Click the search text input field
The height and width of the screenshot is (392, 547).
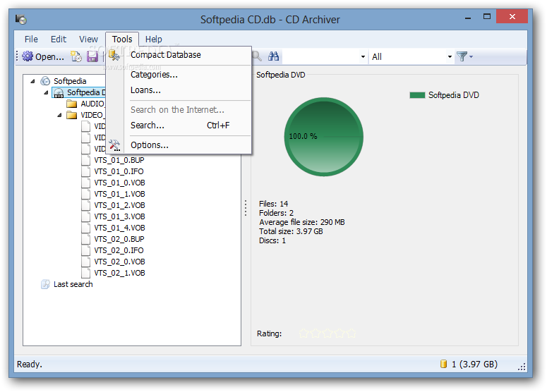320,57
